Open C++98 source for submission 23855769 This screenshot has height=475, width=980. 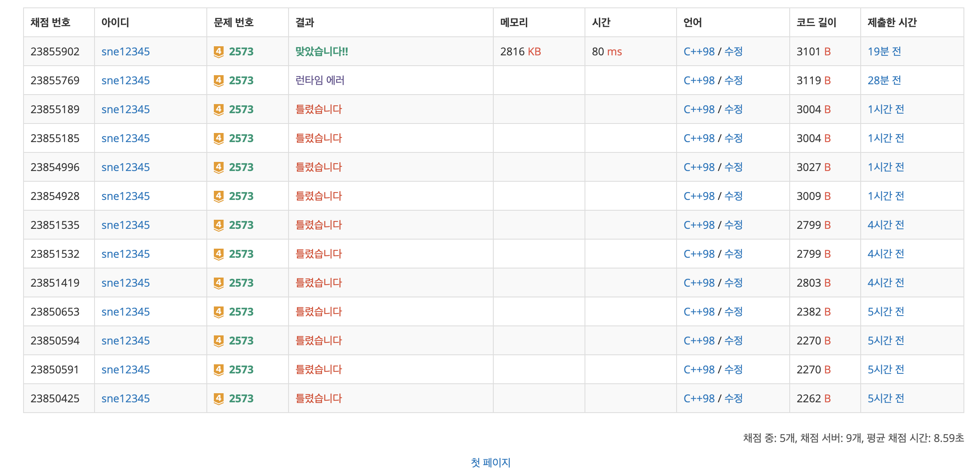[x=699, y=81]
